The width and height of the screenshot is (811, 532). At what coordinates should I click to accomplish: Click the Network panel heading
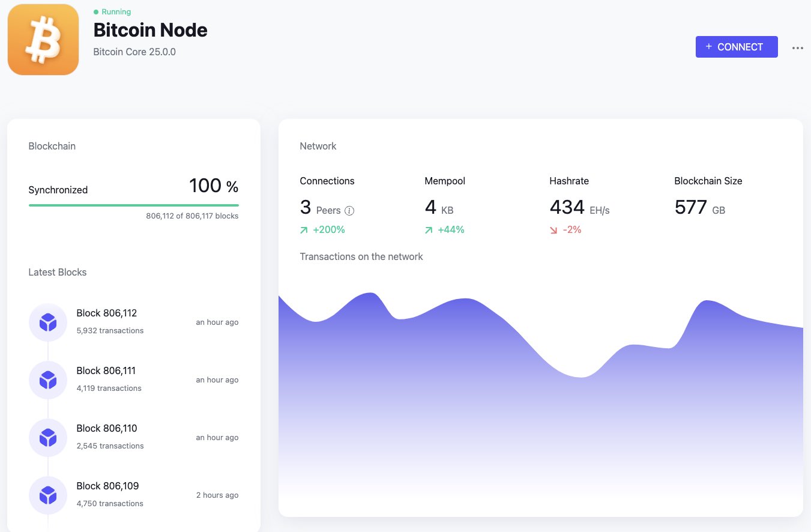pos(318,146)
